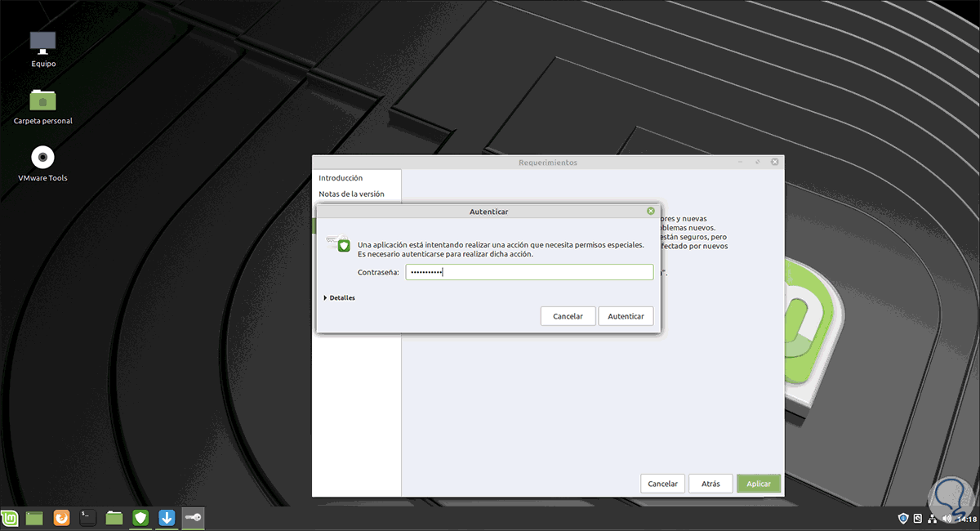Expand the Detalles section
Screen dimensions: 980x531
point(339,297)
